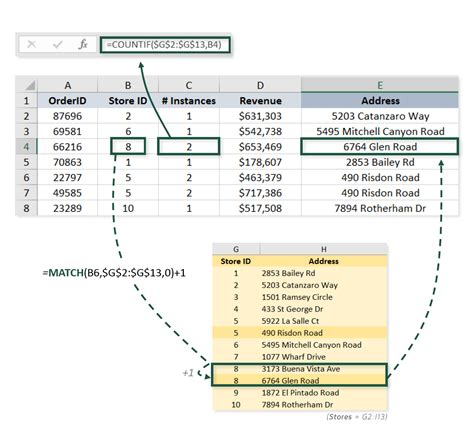Select 490 Risdon Road in row 7

pyautogui.click(x=380, y=193)
